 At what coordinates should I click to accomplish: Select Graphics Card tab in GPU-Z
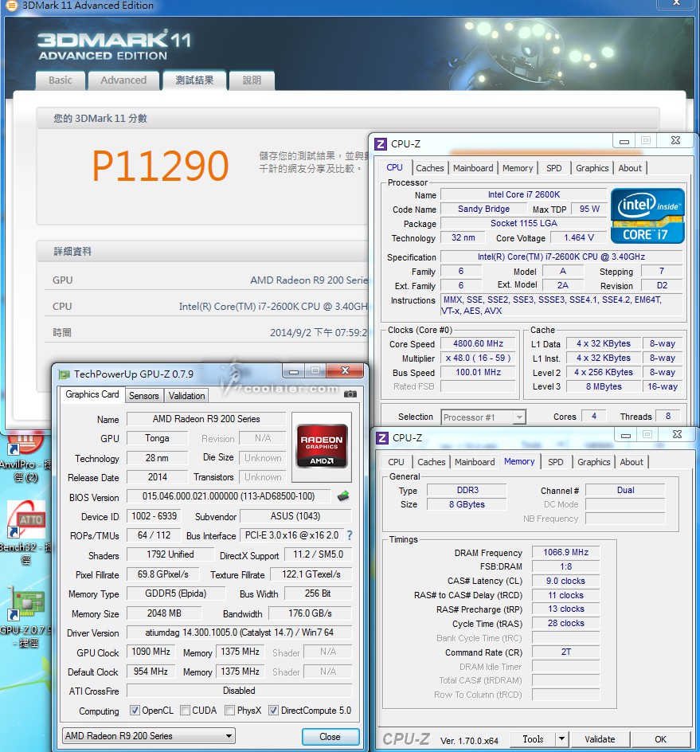(x=92, y=394)
